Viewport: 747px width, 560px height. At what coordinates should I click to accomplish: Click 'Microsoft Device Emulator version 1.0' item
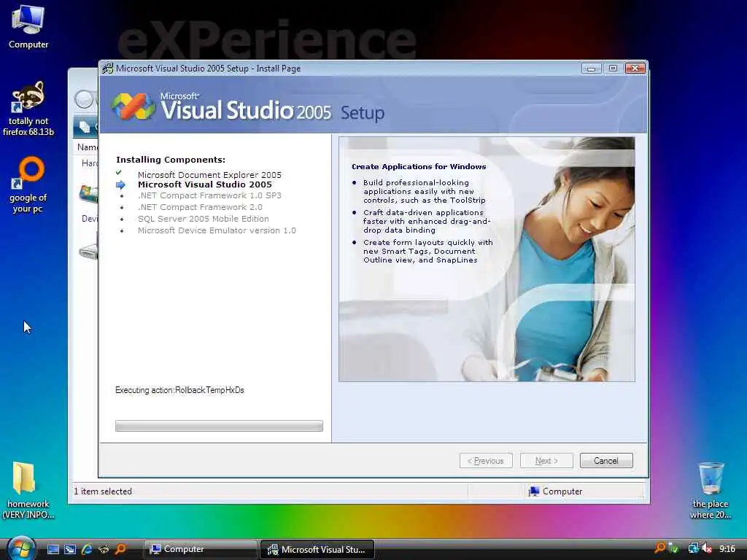click(217, 230)
